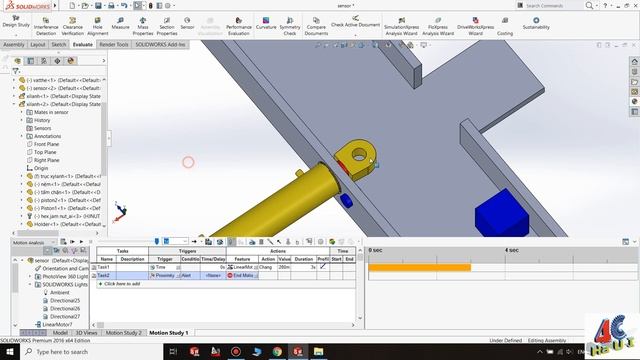Image resolution: width=640 pixels, height=360 pixels.
Task: Switch to the Model tab
Action: (60, 333)
